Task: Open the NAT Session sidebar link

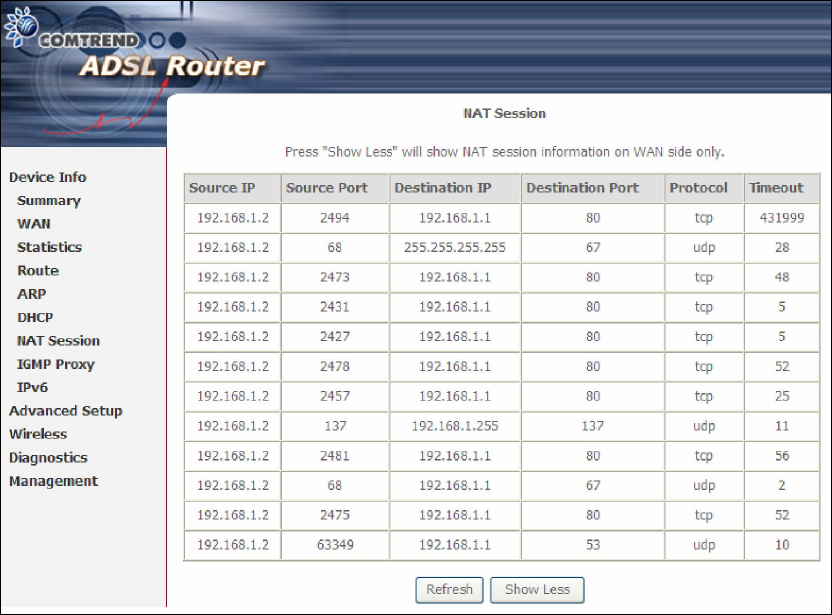Action: click(58, 341)
